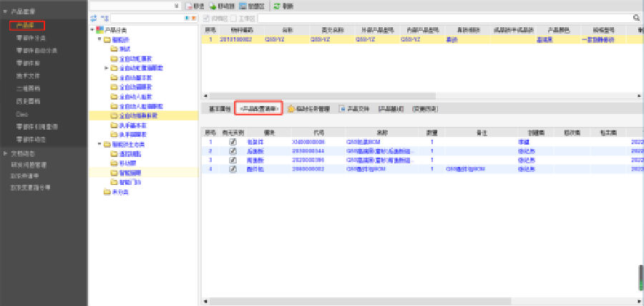
Task: Switch to the 产品配置清单 tab
Action: [259, 109]
